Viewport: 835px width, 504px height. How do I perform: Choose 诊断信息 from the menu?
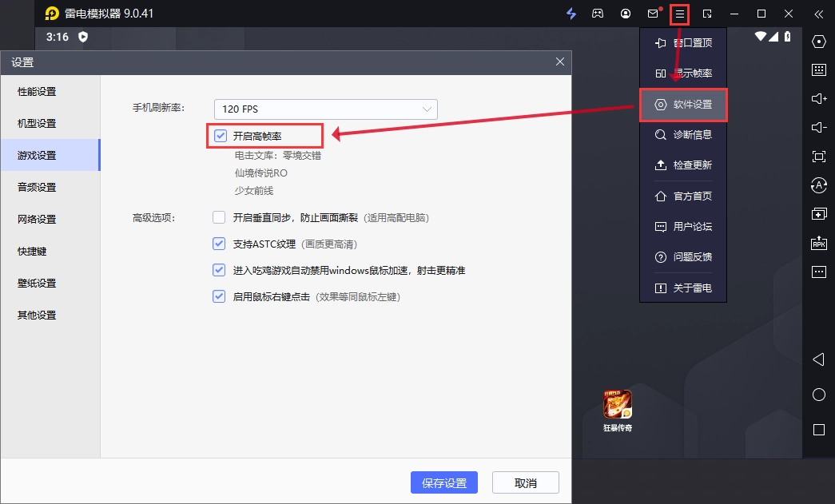coord(683,135)
